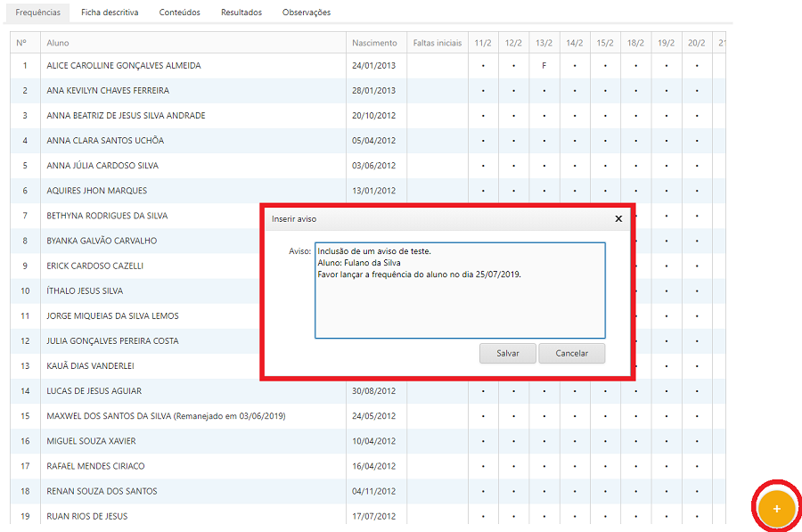The image size is (802, 532).
Task: Select the Observações tab
Action: pos(307,12)
